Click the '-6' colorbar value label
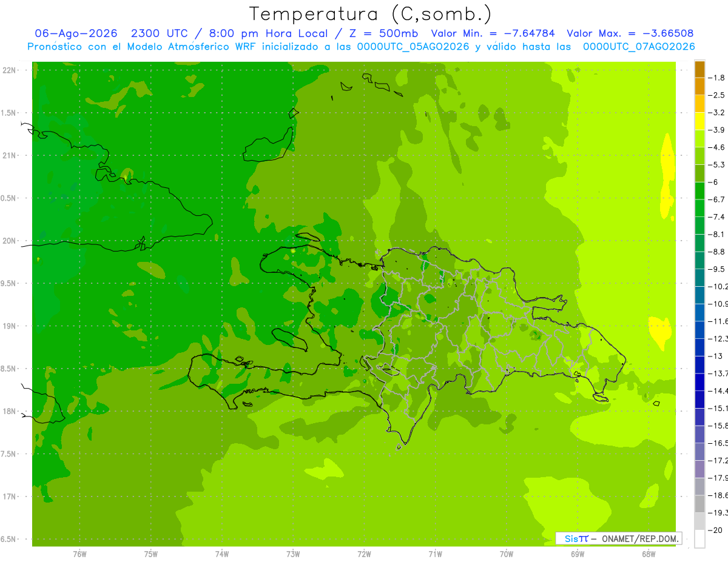The height and width of the screenshot is (562, 728). (x=714, y=182)
